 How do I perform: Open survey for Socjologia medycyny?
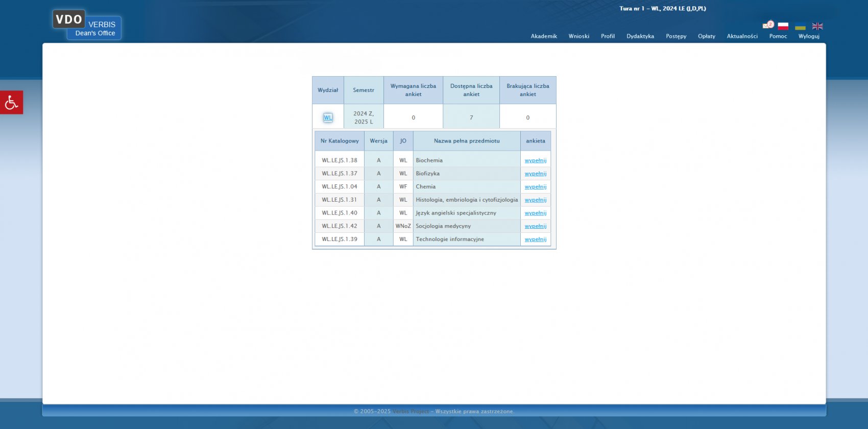(x=535, y=226)
